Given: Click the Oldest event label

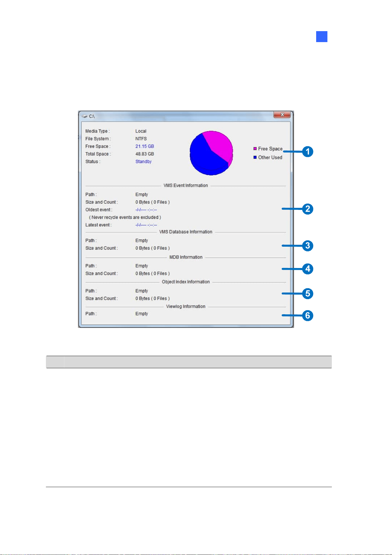Looking at the screenshot, I should 99,210.
